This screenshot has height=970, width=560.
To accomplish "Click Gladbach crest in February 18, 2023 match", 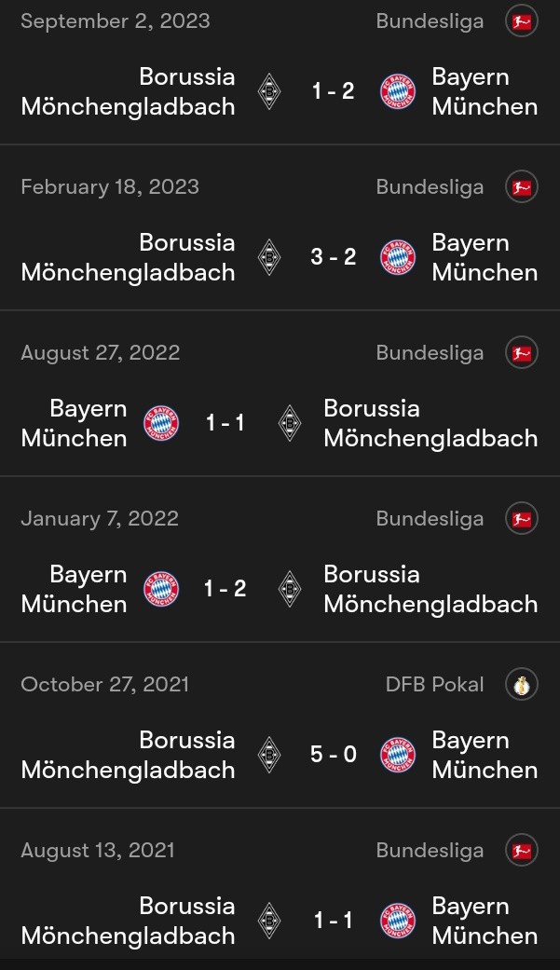I will pyautogui.click(x=269, y=257).
